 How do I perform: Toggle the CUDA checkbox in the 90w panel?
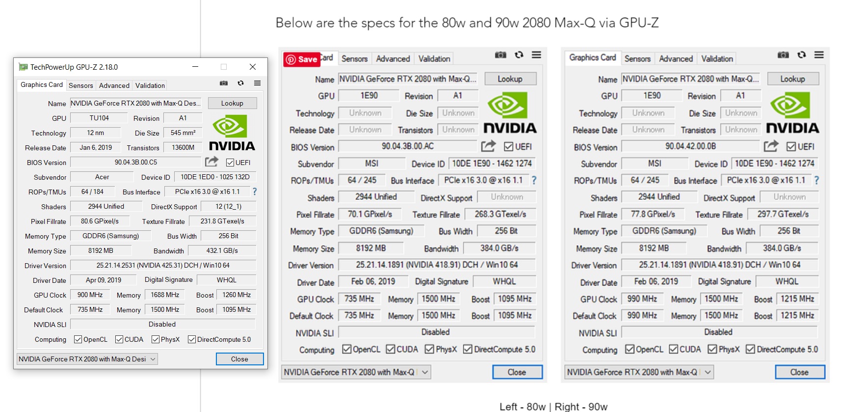pos(674,349)
